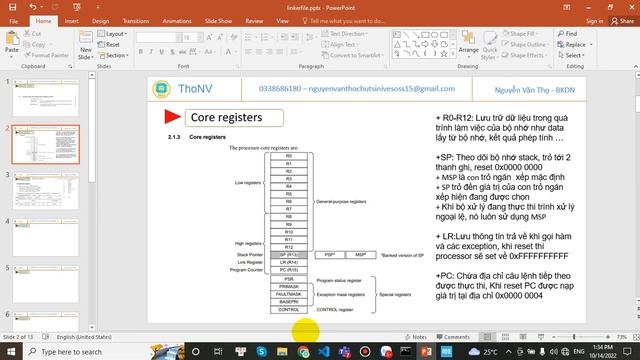Open the font size dropdown

200,38
